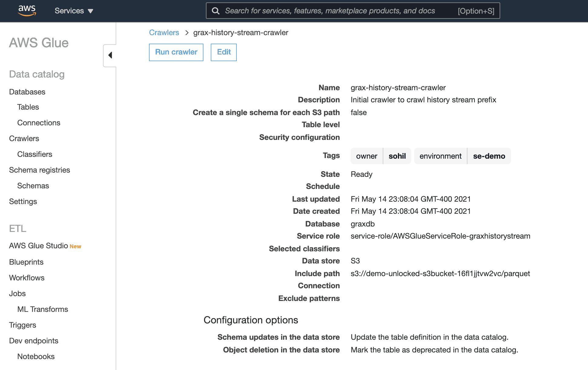Click the Ready state value
588x370 pixels.
coord(362,174)
